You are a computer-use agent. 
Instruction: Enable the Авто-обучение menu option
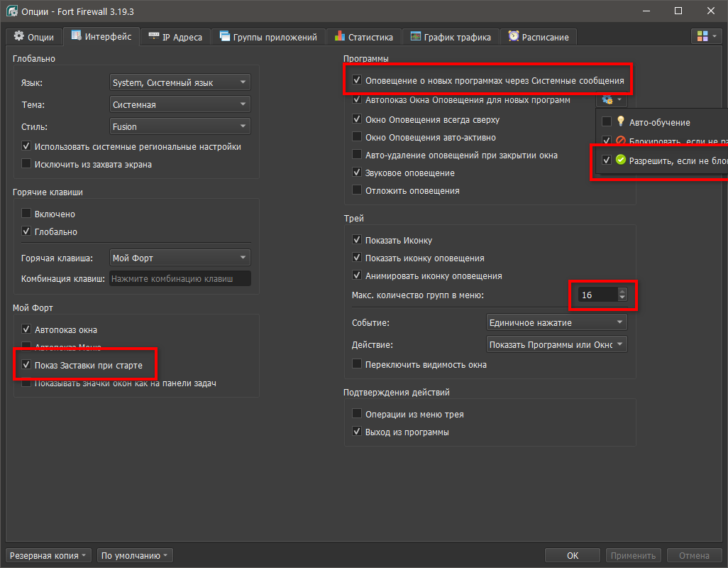coord(662,122)
